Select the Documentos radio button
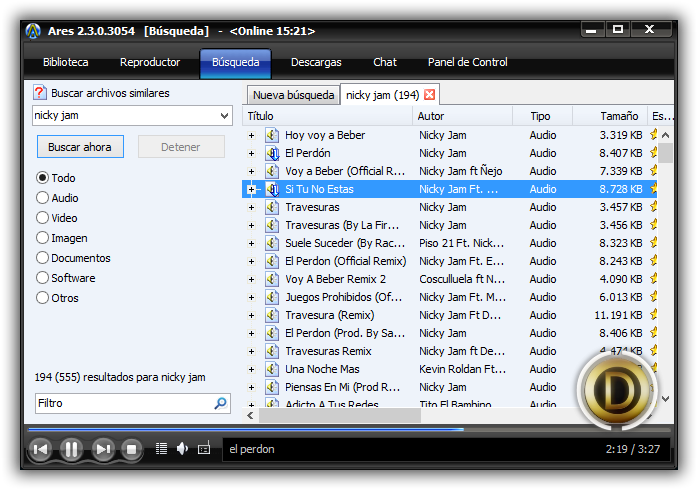The image size is (698, 490). tap(42, 258)
